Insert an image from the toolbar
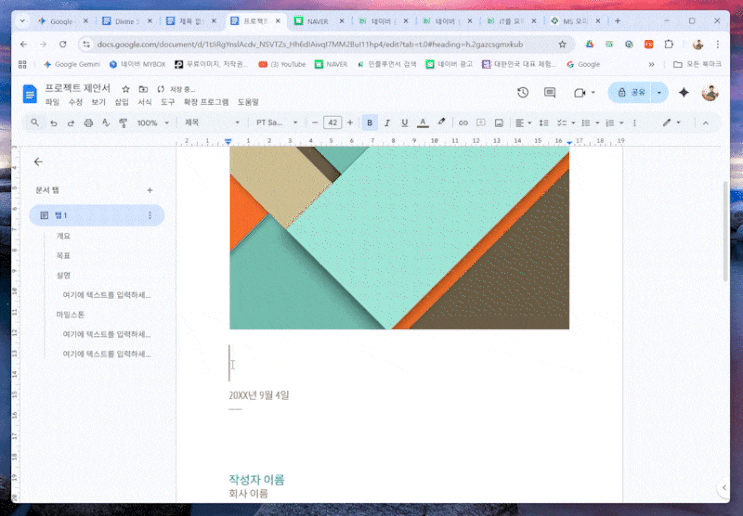The image size is (743, 516). (498, 123)
